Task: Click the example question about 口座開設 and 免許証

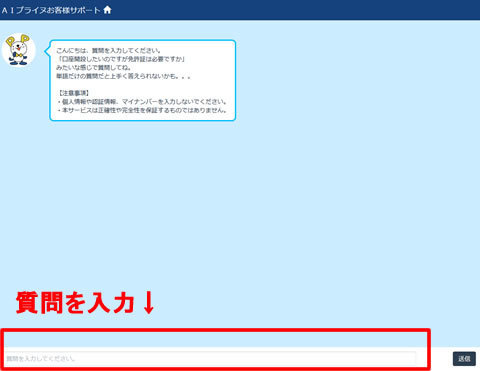Action: (121, 59)
